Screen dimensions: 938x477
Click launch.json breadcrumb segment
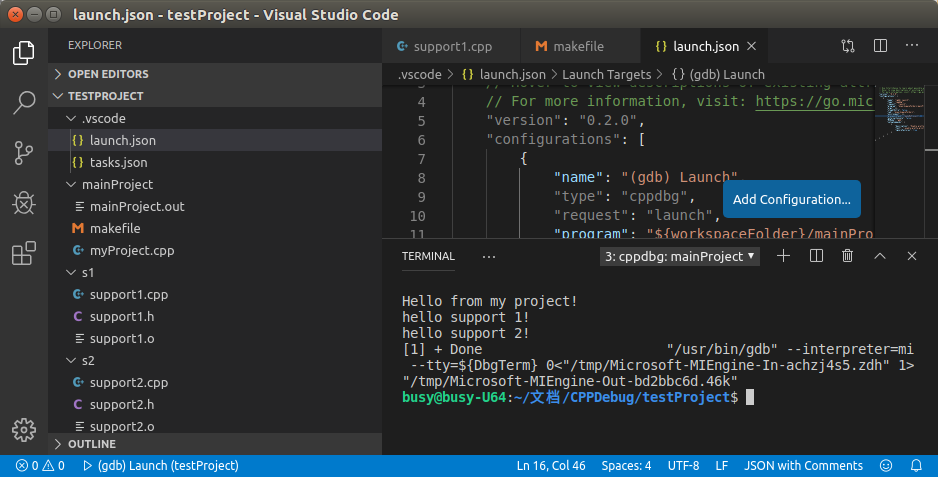(x=504, y=75)
